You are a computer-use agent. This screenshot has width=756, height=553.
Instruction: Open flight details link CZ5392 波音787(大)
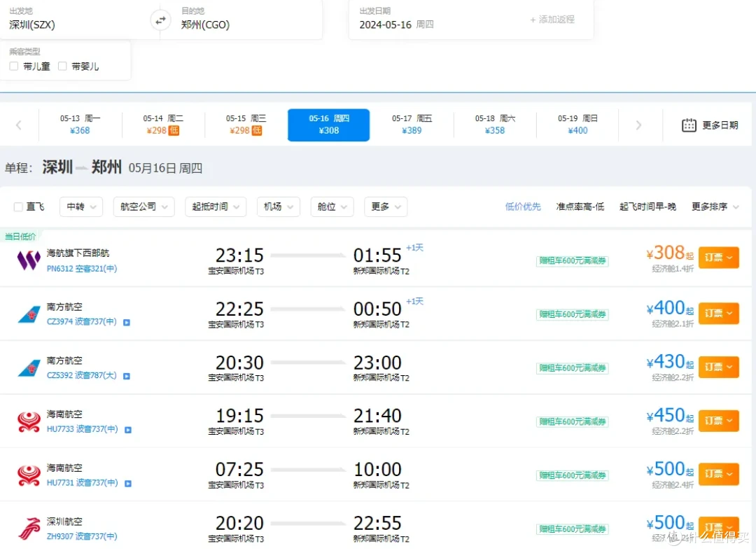tap(81, 376)
